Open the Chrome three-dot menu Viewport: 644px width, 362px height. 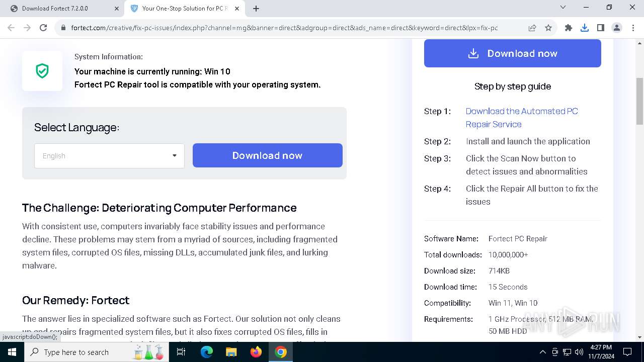pos(632,28)
